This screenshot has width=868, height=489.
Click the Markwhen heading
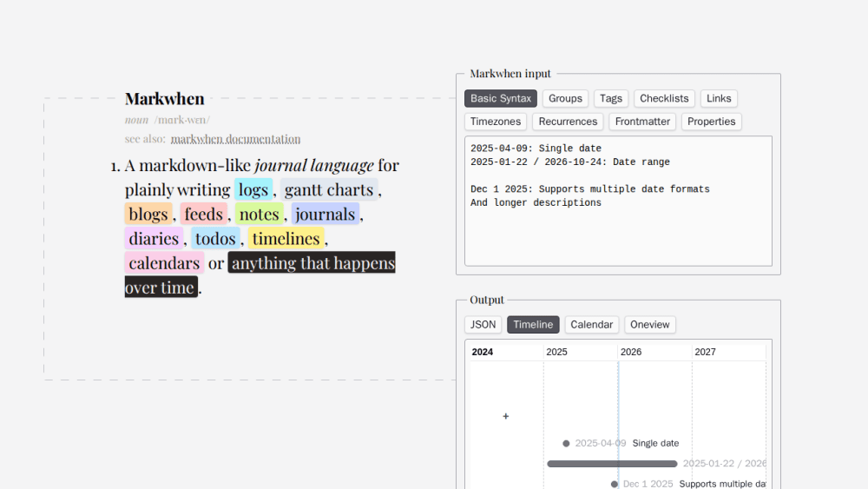(x=164, y=98)
